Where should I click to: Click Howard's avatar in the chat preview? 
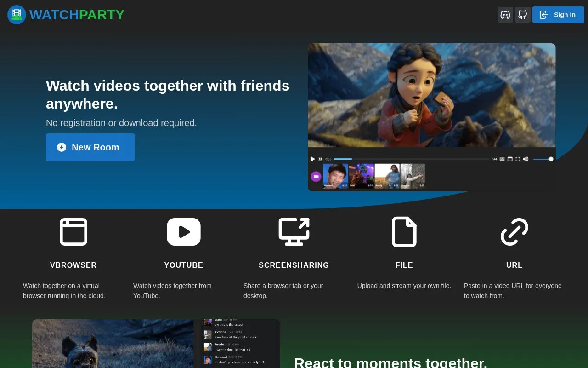[208, 359]
